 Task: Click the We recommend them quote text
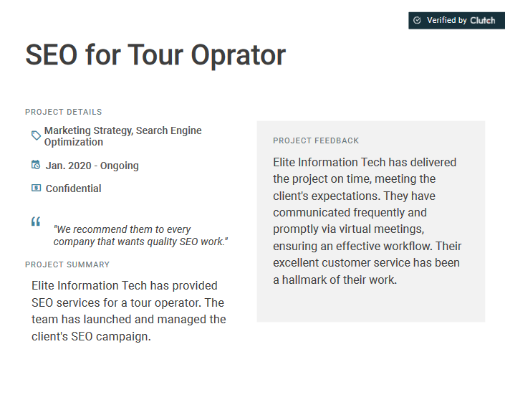140,235
